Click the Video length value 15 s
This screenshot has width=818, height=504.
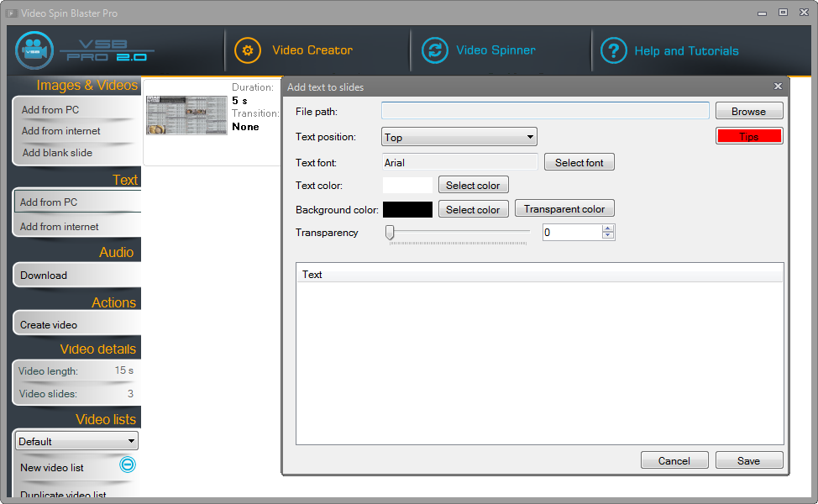tap(124, 370)
